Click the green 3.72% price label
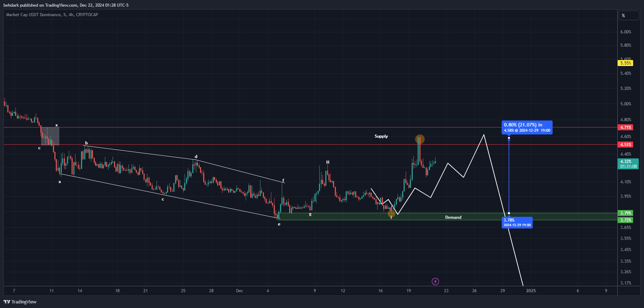This screenshot has width=644, height=308. pos(625,220)
